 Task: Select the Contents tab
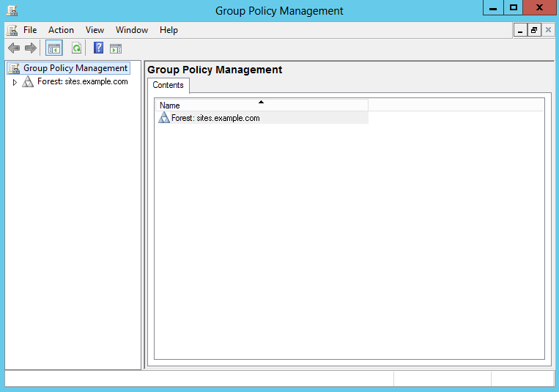point(168,85)
